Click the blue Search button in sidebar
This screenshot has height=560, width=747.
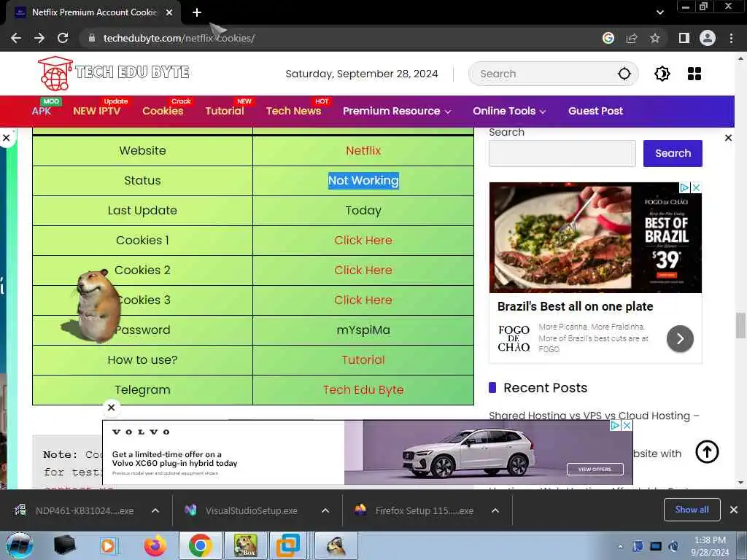click(673, 153)
